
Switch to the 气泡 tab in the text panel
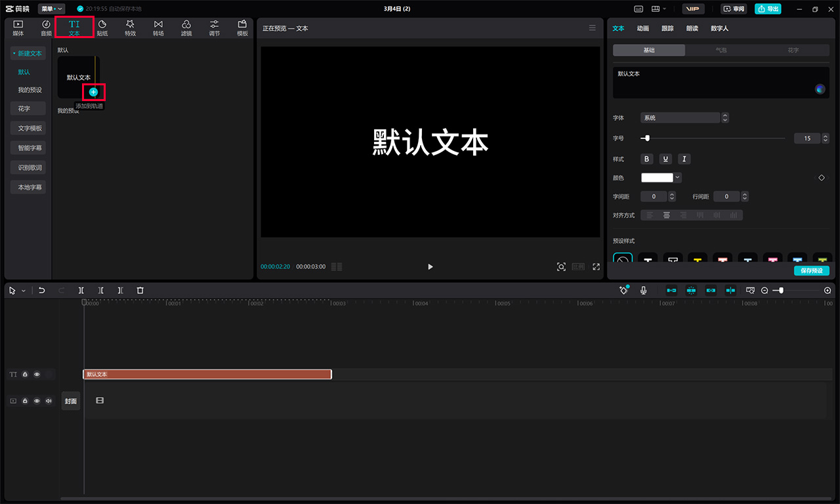(x=721, y=49)
